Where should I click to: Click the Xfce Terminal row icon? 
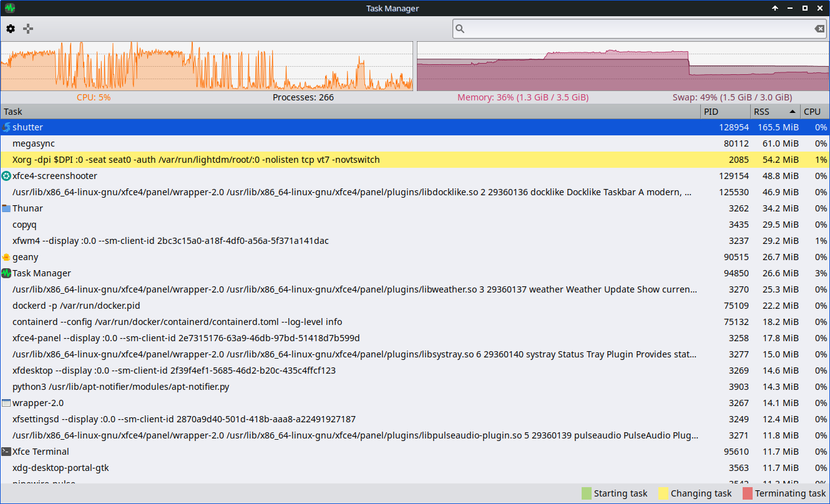tap(6, 452)
